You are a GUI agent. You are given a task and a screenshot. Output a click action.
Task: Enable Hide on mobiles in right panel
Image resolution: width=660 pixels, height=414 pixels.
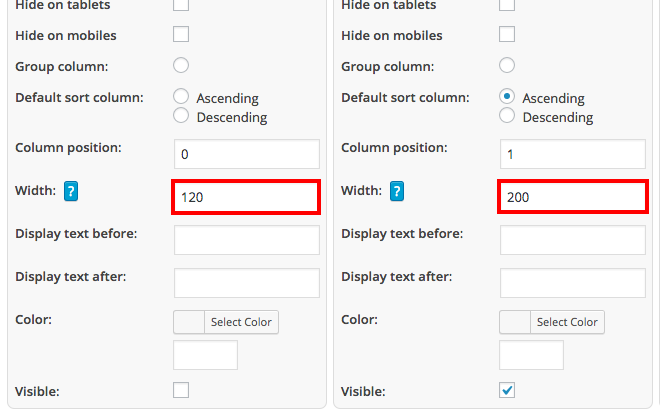507,34
